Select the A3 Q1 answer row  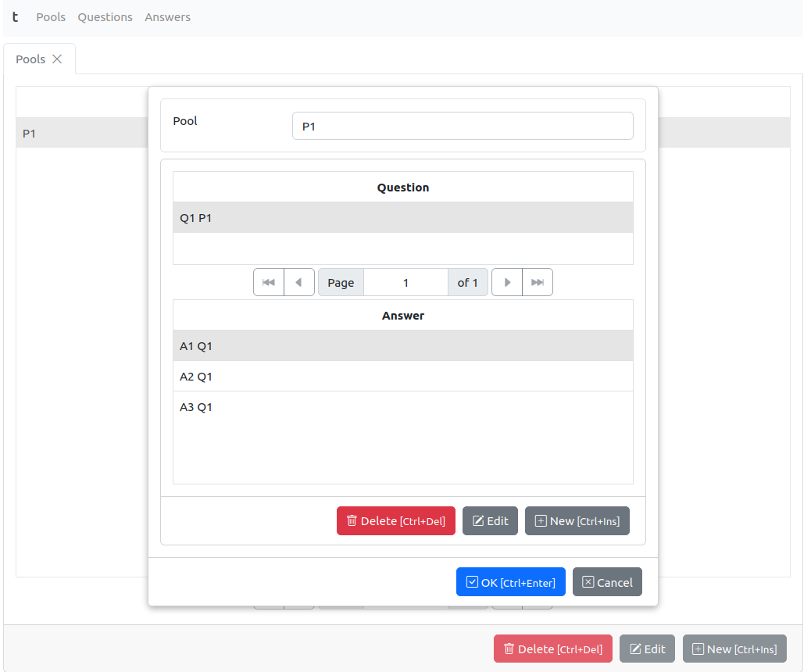pyautogui.click(x=402, y=407)
